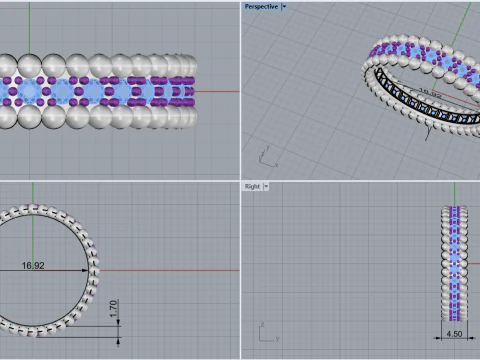480x360 pixels.
Task: Click the Perspective viewport title label
Action: 261,7
